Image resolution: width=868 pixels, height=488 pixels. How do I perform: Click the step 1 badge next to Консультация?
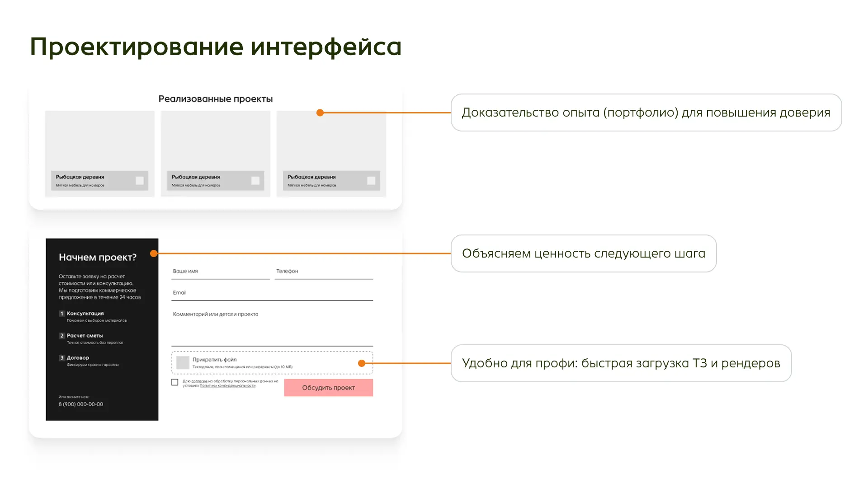[x=62, y=313]
